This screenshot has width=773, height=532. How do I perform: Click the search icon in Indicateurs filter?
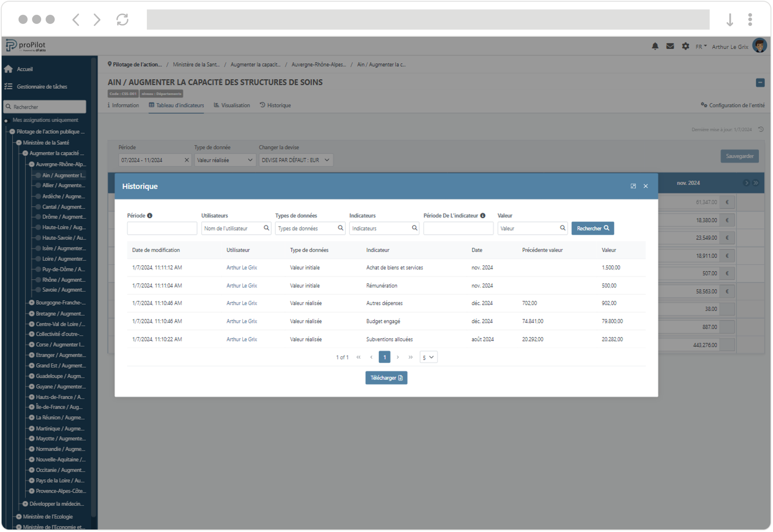414,228
